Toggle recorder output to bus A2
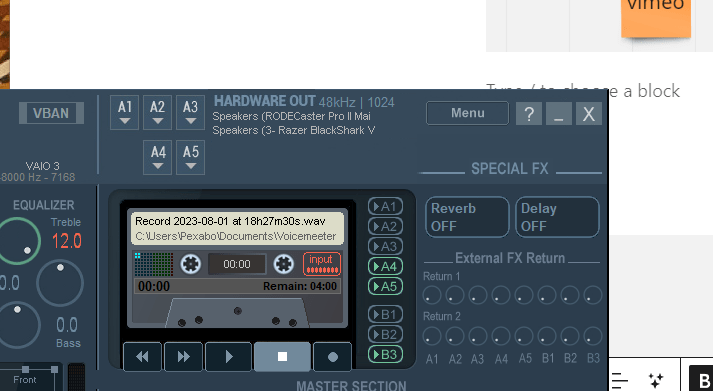This screenshot has width=713, height=391. (385, 226)
